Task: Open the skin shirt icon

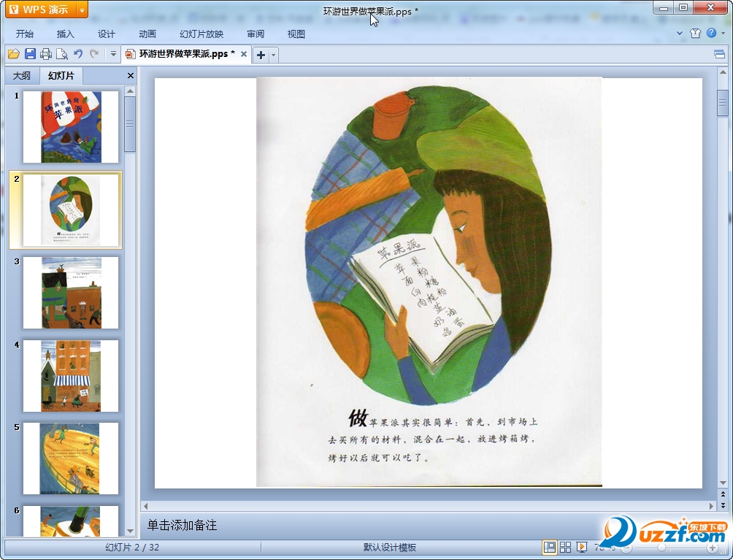Action: pyautogui.click(x=695, y=33)
